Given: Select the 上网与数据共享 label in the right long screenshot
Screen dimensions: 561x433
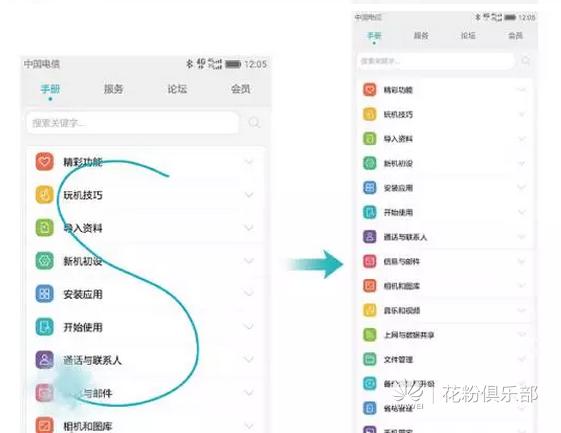Looking at the screenshot, I should [409, 335].
